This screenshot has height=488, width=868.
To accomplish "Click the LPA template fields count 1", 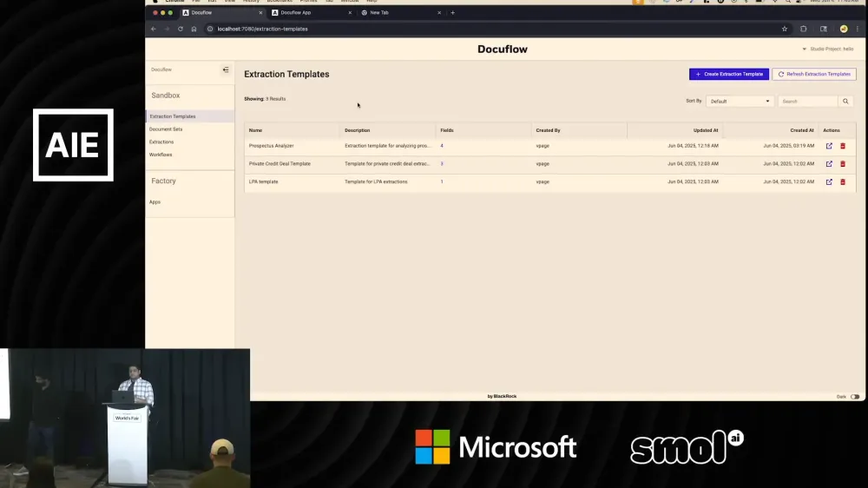I will 442,181.
